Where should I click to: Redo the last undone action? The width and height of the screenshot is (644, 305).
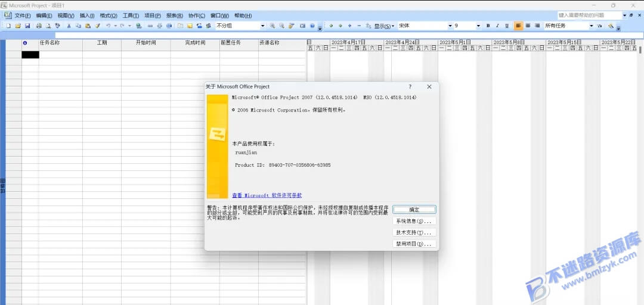click(x=122, y=26)
